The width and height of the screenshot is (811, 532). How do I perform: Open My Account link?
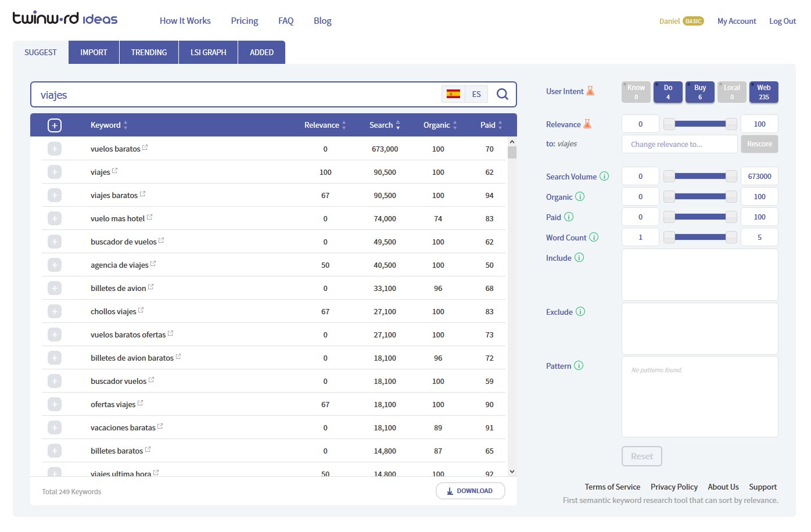[737, 21]
